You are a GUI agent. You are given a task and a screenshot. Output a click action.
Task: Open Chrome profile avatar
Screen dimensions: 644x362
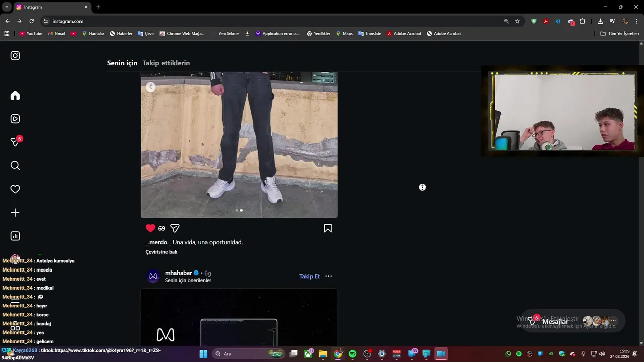click(625, 21)
